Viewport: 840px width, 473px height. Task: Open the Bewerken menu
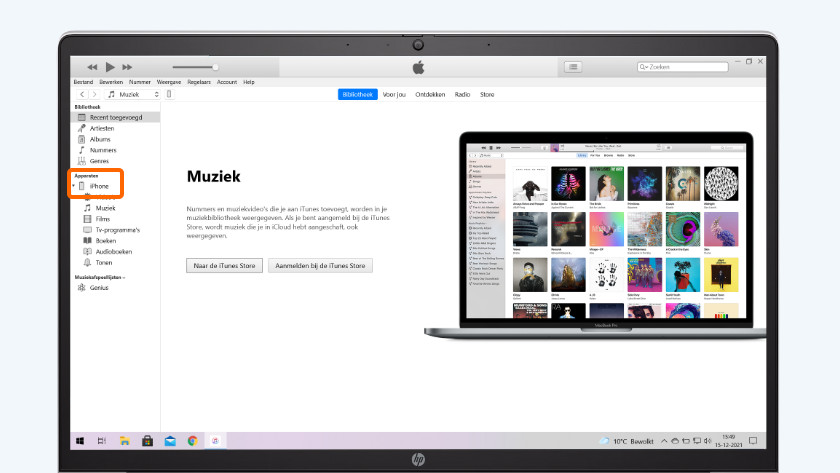coord(111,82)
